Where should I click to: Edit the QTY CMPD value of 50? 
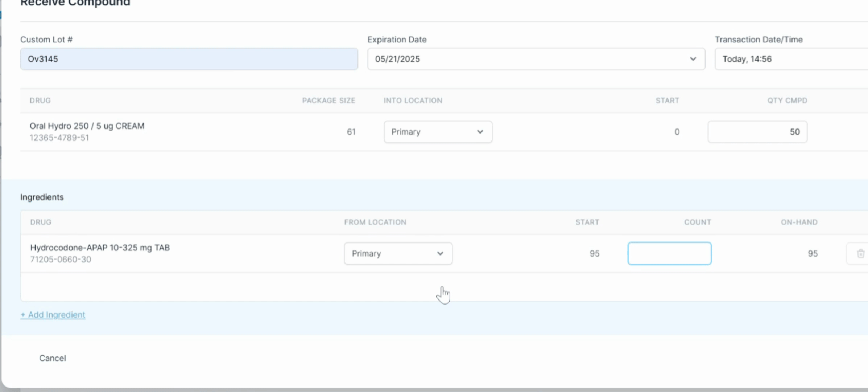[x=757, y=132]
